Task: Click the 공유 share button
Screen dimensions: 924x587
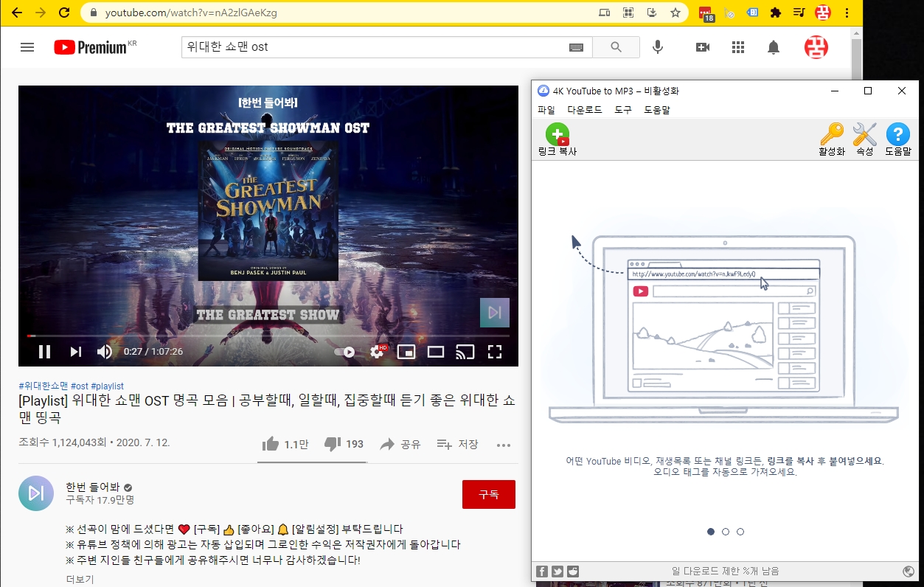Action: [400, 444]
